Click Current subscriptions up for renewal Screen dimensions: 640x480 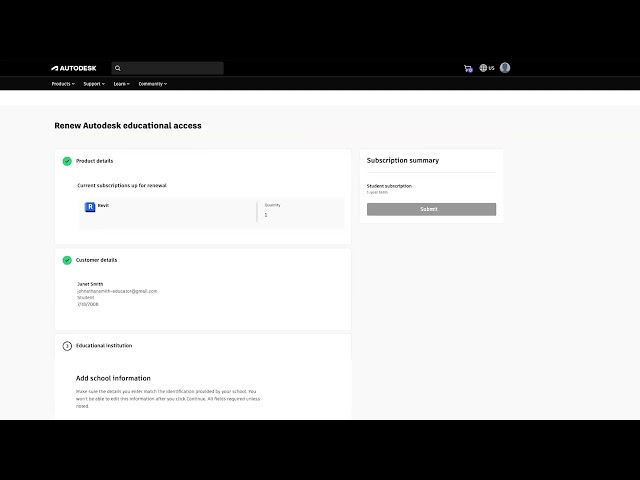click(x=122, y=185)
